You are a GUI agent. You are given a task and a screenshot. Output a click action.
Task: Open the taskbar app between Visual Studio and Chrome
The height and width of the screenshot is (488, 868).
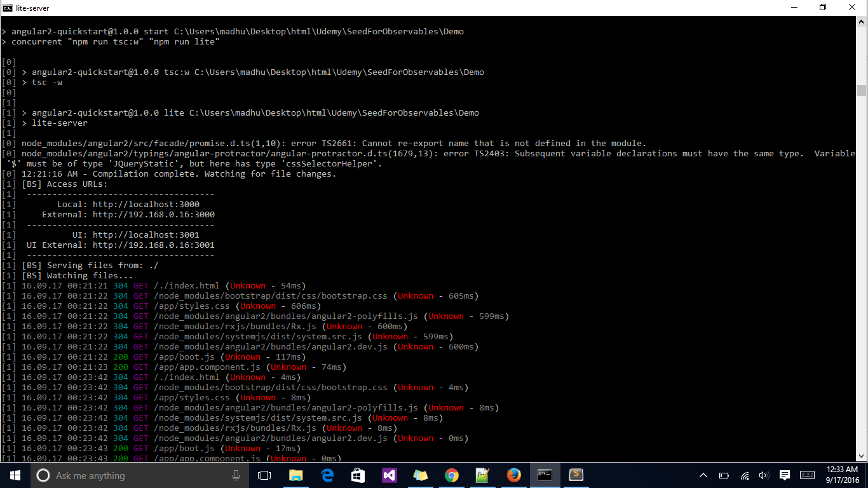pos(420,475)
